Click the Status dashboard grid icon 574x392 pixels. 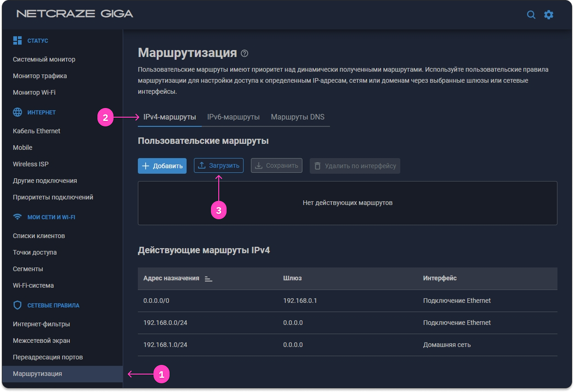17,40
